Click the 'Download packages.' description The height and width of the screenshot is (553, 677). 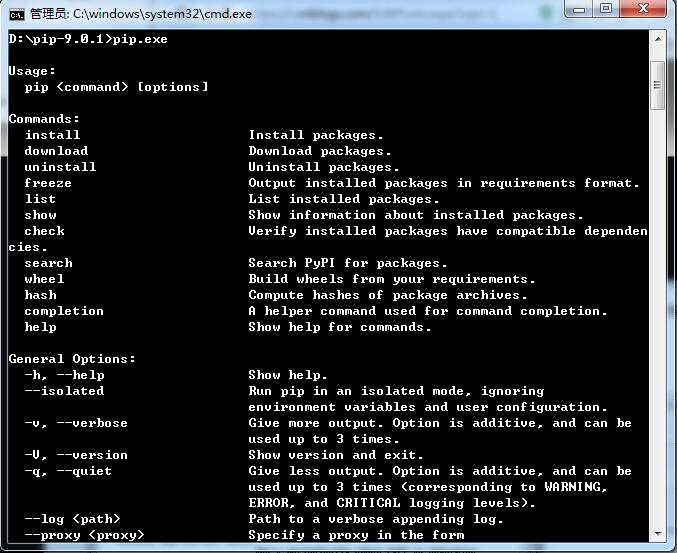(320, 151)
